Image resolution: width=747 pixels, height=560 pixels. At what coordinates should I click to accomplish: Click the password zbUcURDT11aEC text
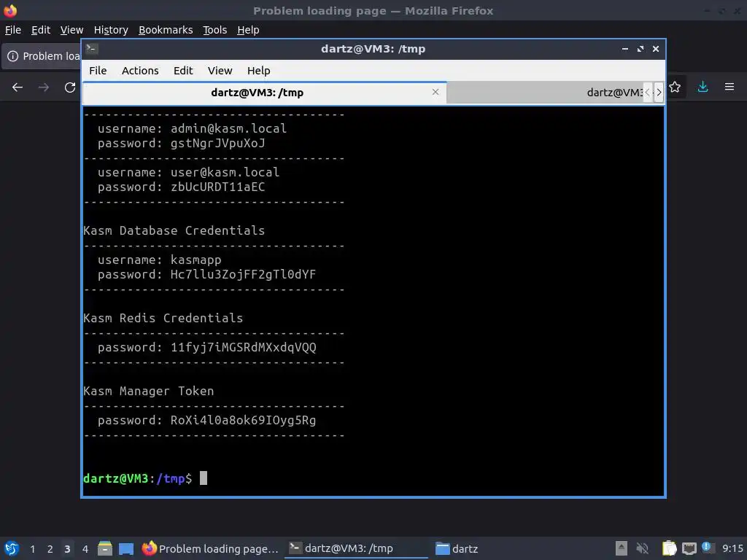[217, 187]
